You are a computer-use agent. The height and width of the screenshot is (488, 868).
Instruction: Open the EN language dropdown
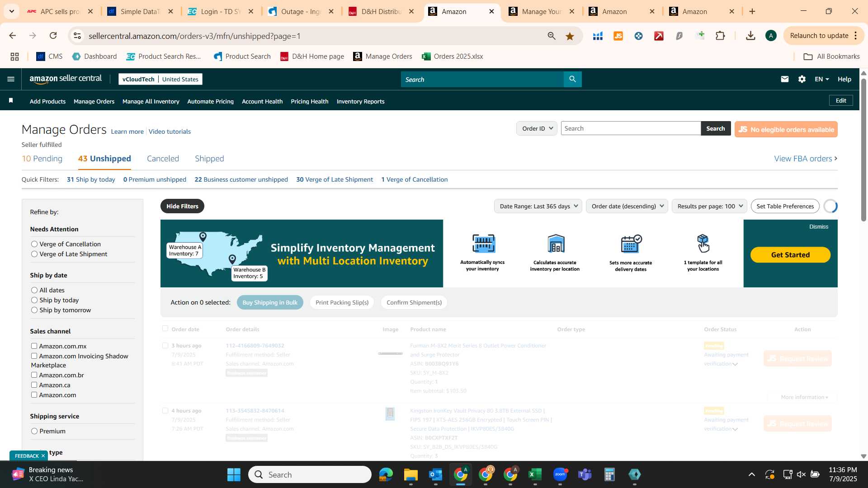821,79
